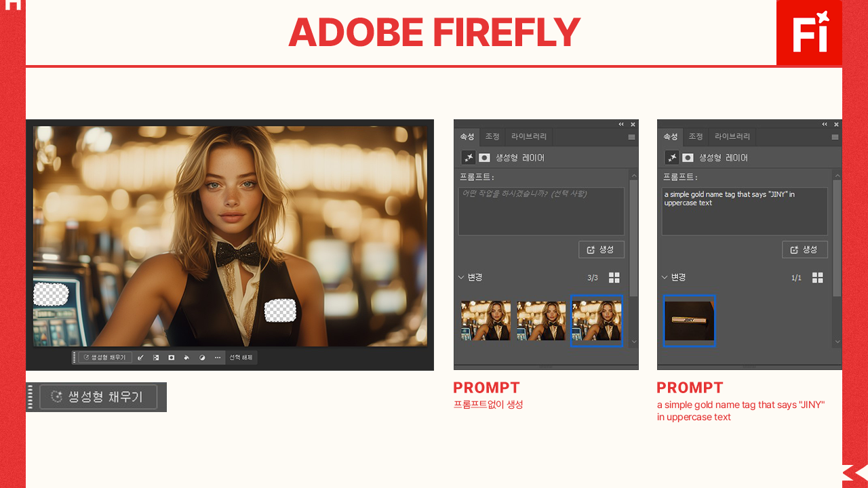Select the third highlighted variation thumbnail
The image size is (868, 488).
tap(597, 321)
